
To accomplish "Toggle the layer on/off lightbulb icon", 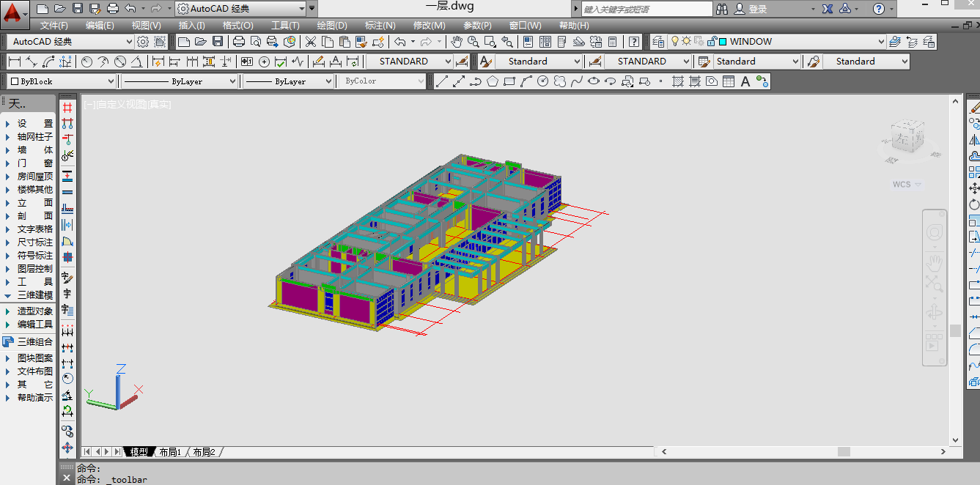I will pyautogui.click(x=675, y=42).
